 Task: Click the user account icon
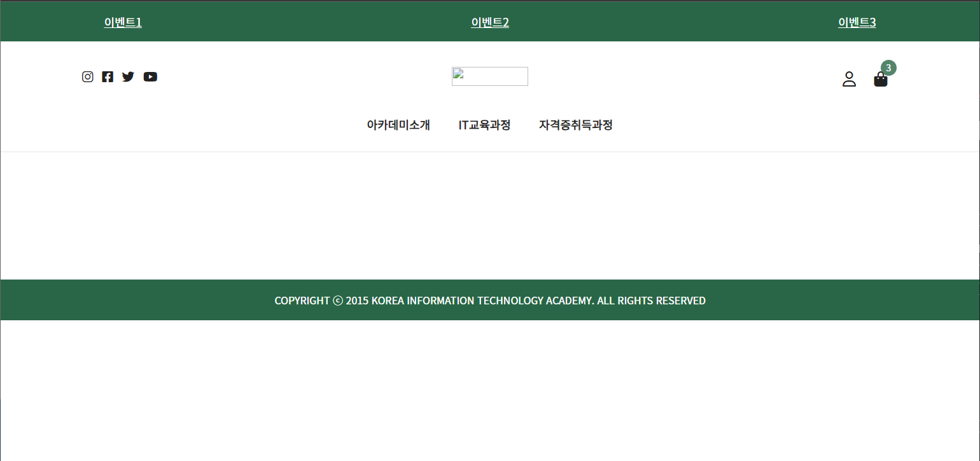click(x=849, y=79)
